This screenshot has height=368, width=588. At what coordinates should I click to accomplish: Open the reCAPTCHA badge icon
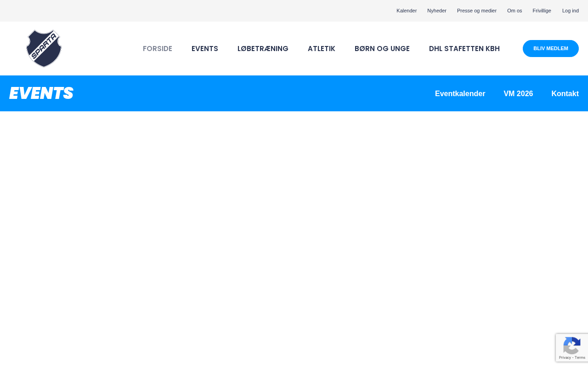(571, 345)
